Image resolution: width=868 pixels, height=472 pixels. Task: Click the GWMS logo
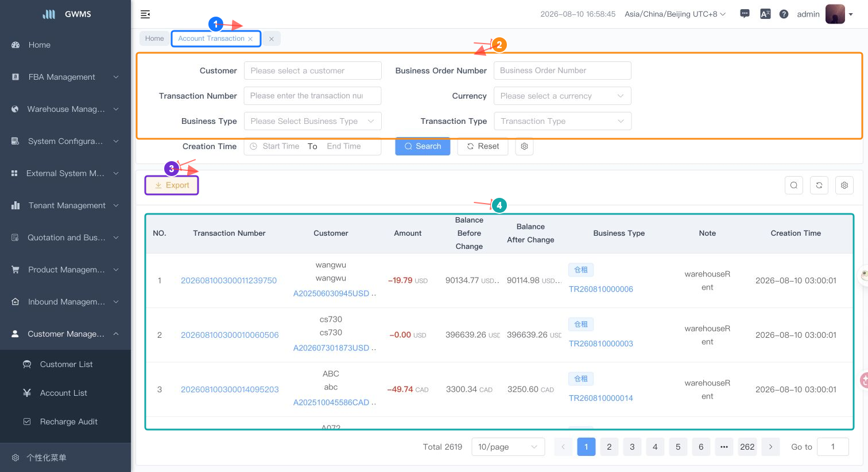(x=67, y=14)
